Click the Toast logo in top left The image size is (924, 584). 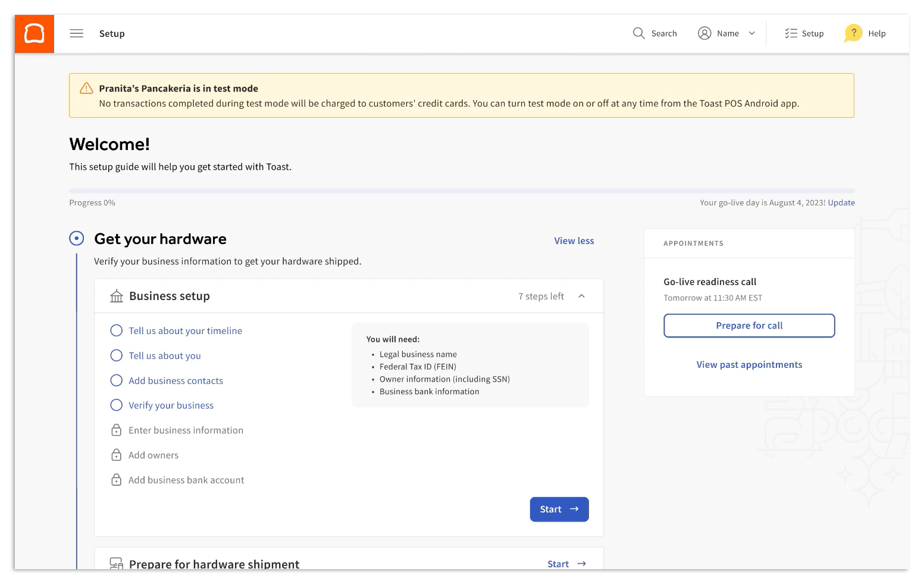(x=34, y=33)
